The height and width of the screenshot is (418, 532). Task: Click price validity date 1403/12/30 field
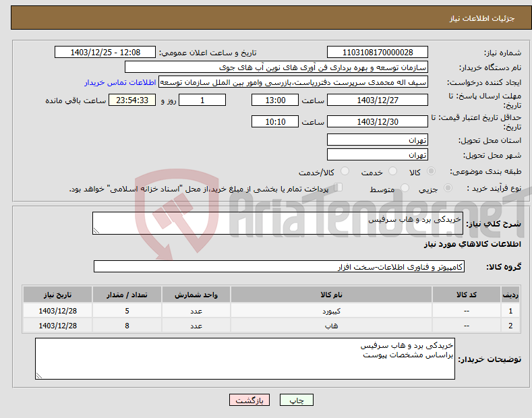(x=378, y=121)
